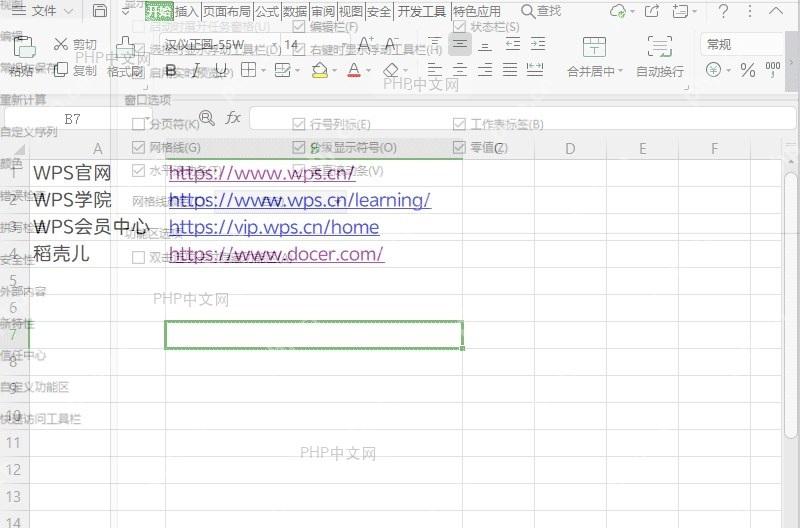The height and width of the screenshot is (528, 800).
Task: Expand currency symbol dropdown arrow
Action: tap(729, 70)
